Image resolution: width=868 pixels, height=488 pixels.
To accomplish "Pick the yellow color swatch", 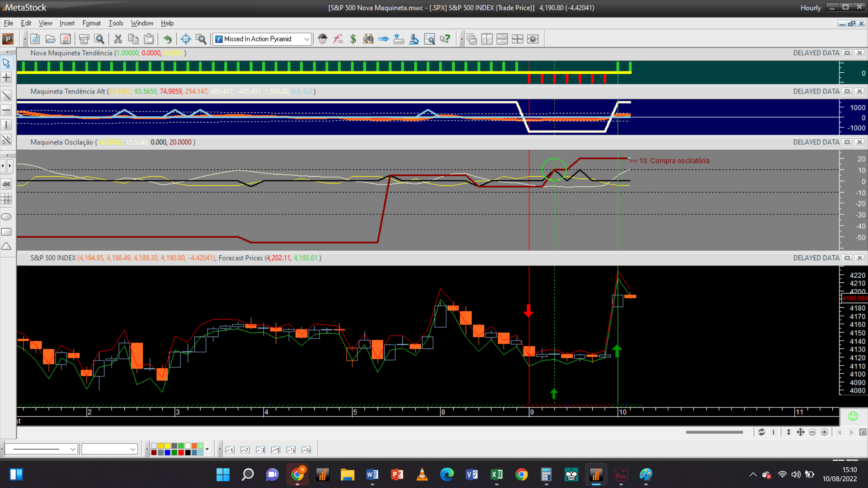I will (167, 446).
